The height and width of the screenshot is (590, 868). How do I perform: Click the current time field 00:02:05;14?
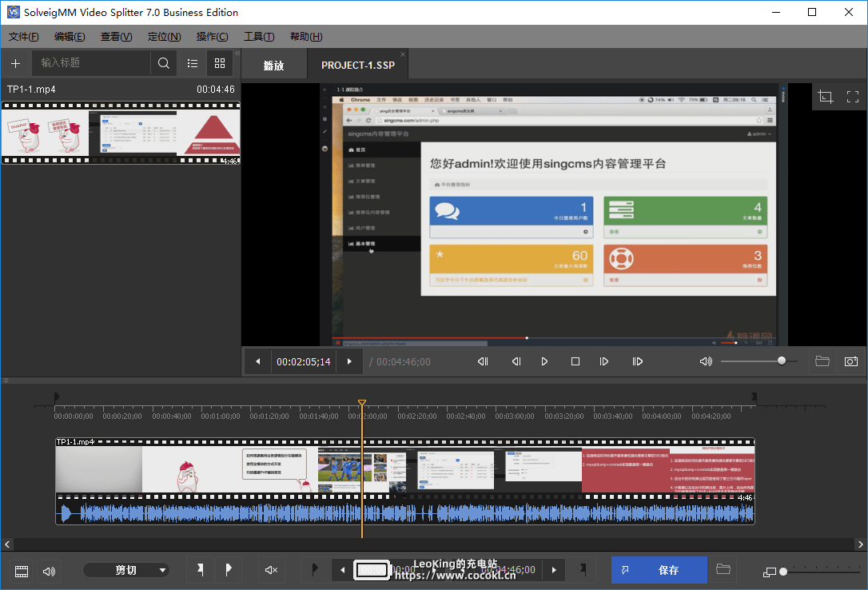point(304,362)
